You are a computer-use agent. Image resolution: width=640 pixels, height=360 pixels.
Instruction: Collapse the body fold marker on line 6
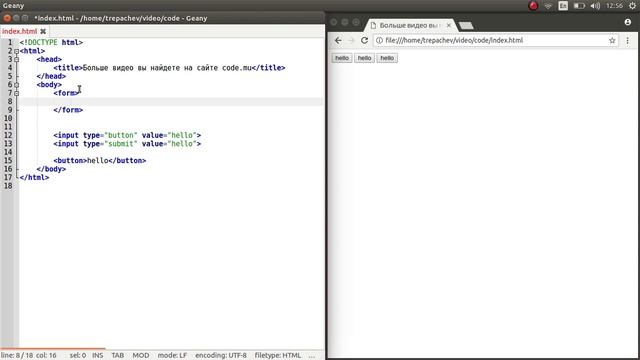[x=16, y=85]
